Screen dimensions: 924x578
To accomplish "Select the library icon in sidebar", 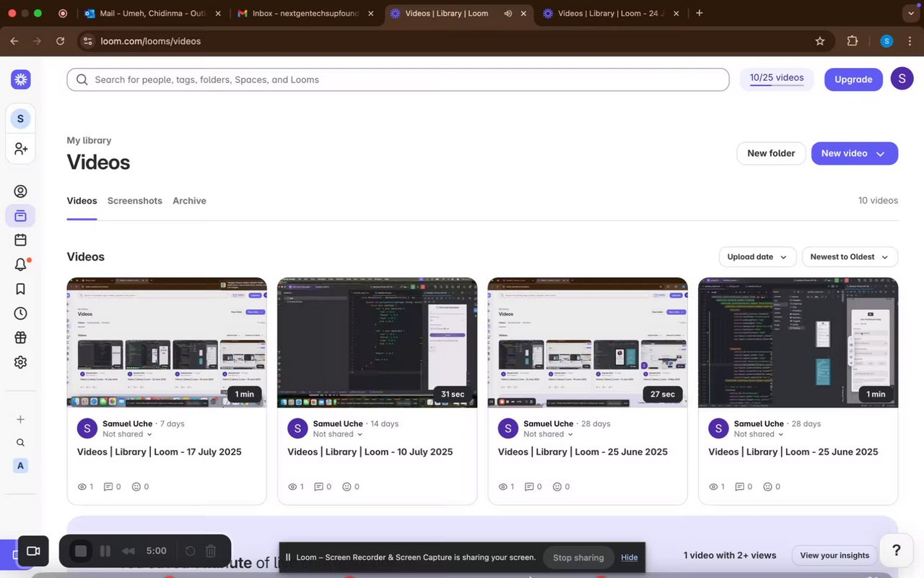I will pos(20,215).
